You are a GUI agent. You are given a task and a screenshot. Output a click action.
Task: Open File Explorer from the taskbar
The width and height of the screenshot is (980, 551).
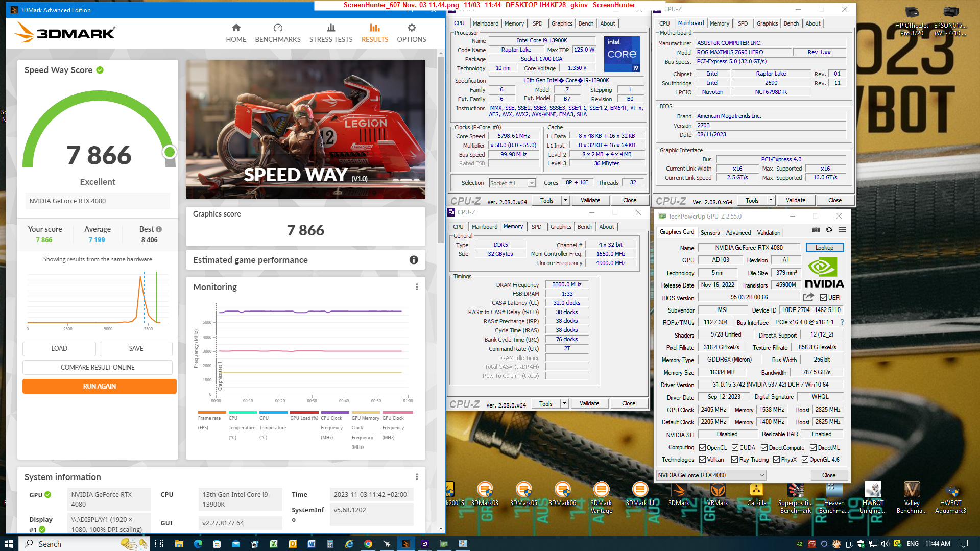[179, 544]
